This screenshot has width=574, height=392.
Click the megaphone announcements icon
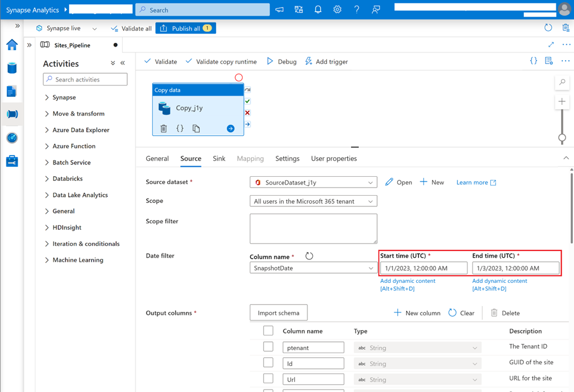(279, 10)
